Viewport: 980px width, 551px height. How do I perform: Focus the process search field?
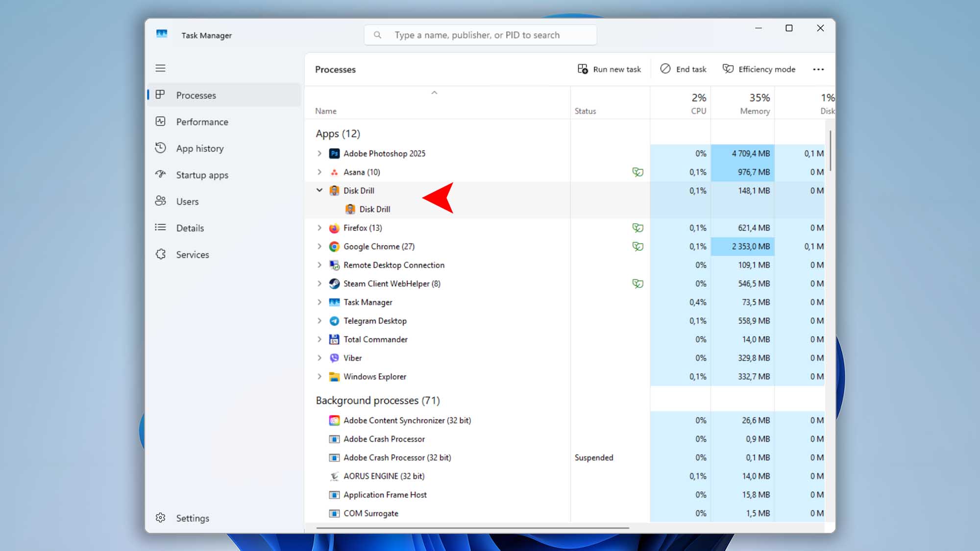click(480, 35)
